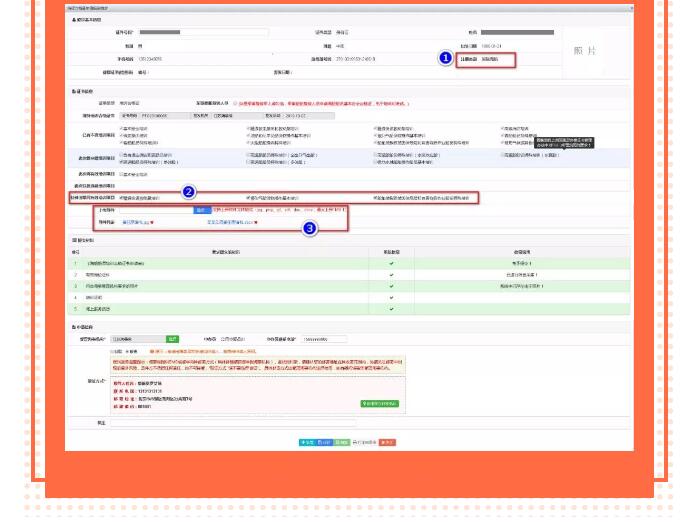Open the first blue attachment file link
The image size is (698, 522).
(137, 222)
